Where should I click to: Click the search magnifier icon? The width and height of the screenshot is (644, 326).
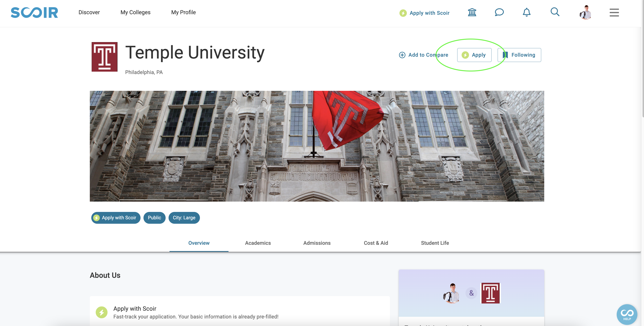(x=555, y=12)
